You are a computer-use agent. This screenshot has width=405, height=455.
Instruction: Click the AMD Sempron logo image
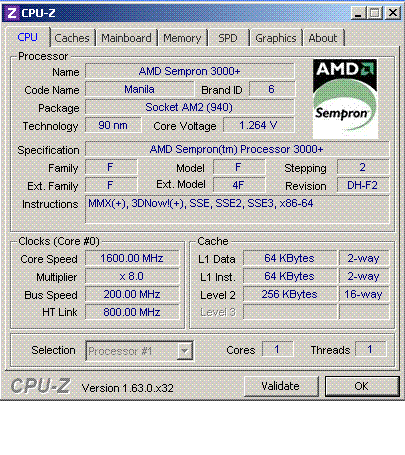click(345, 99)
